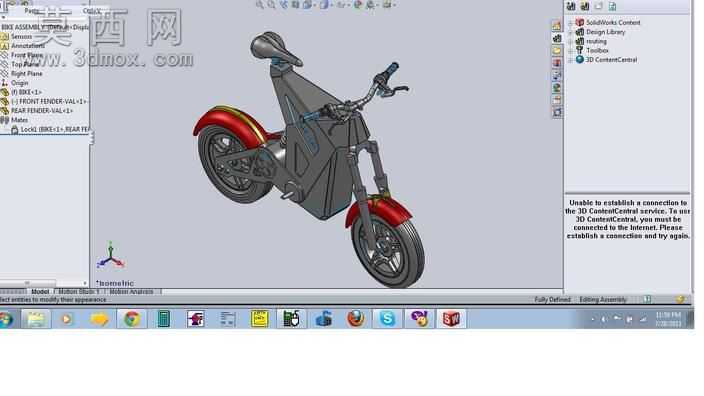Open the View Orientation tool

click(308, 4)
